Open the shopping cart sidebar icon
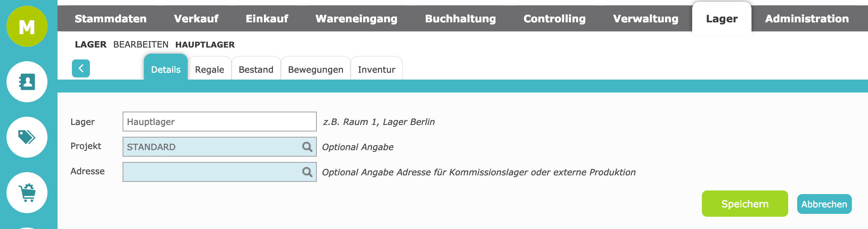Image resolution: width=868 pixels, height=229 pixels. (x=27, y=193)
